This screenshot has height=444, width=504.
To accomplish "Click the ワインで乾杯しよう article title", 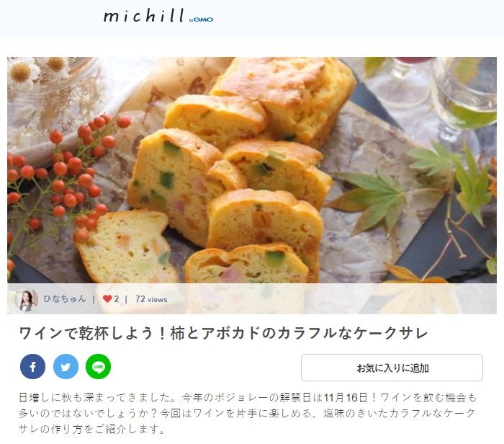I will (x=223, y=333).
